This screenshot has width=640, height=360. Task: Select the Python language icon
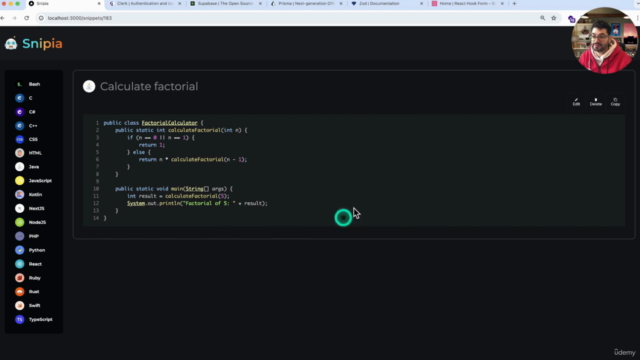click(x=20, y=250)
